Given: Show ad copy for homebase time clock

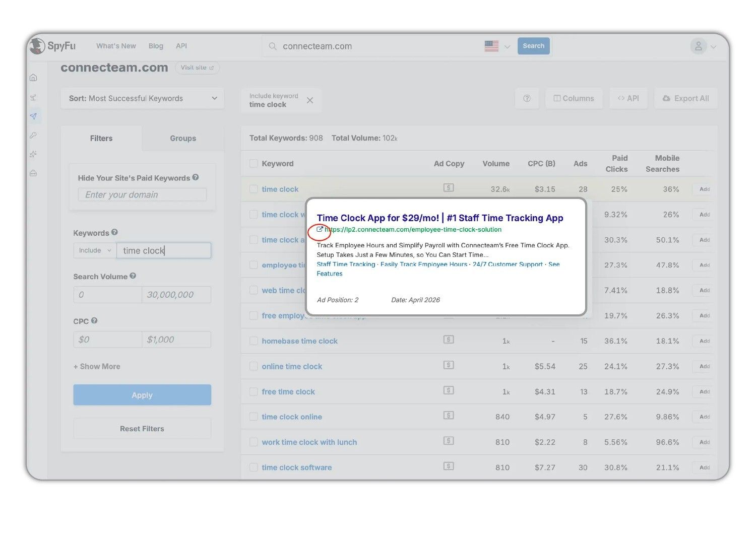Looking at the screenshot, I should coord(449,340).
